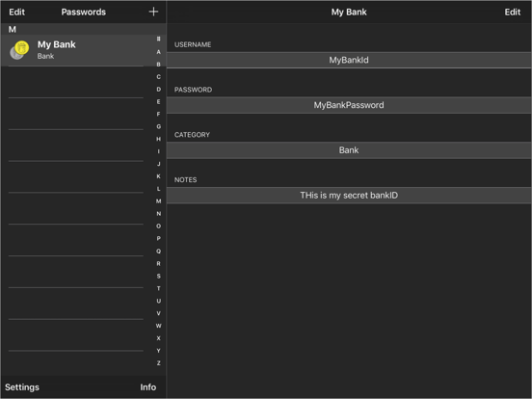This screenshot has height=399, width=532.
Task: Jump to index letter O
Action: tap(158, 226)
